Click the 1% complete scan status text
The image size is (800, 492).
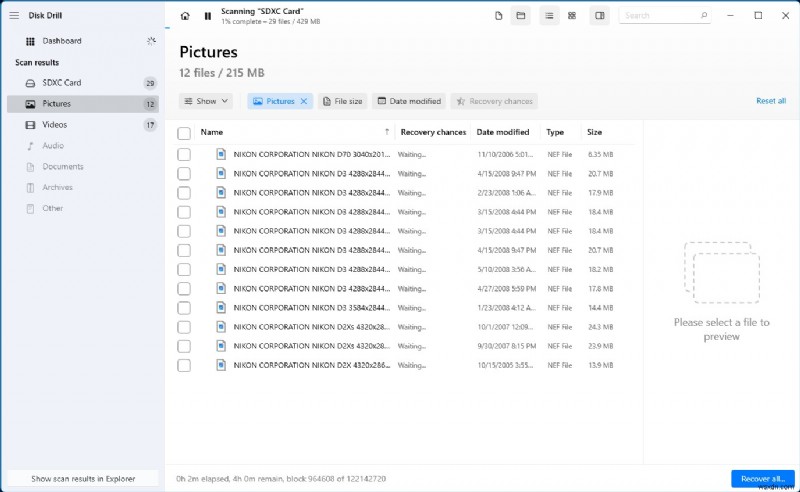coord(270,22)
